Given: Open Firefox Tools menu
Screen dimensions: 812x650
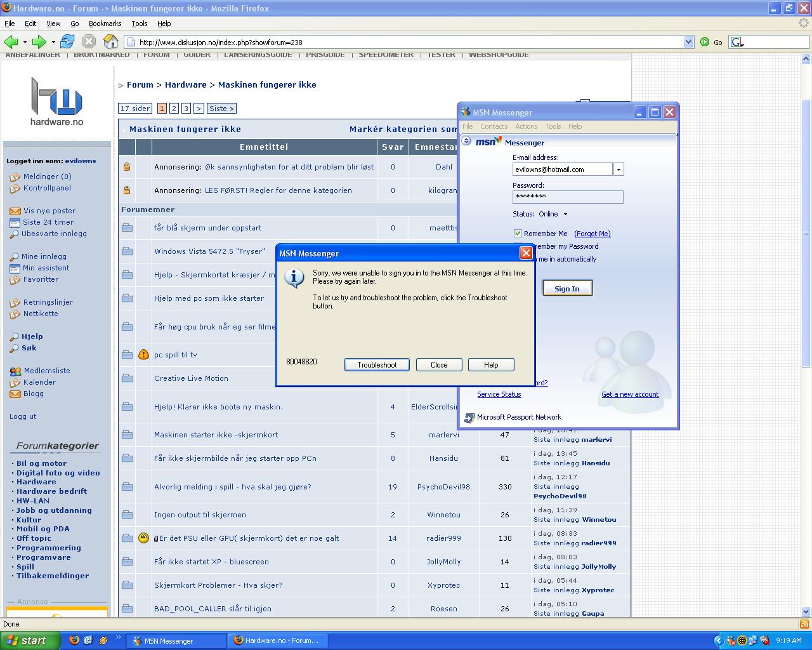Looking at the screenshot, I should (x=140, y=23).
